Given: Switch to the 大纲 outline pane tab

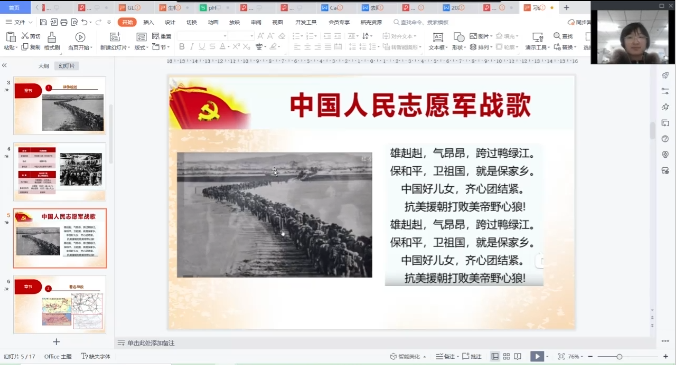Looking at the screenshot, I should click(x=44, y=66).
